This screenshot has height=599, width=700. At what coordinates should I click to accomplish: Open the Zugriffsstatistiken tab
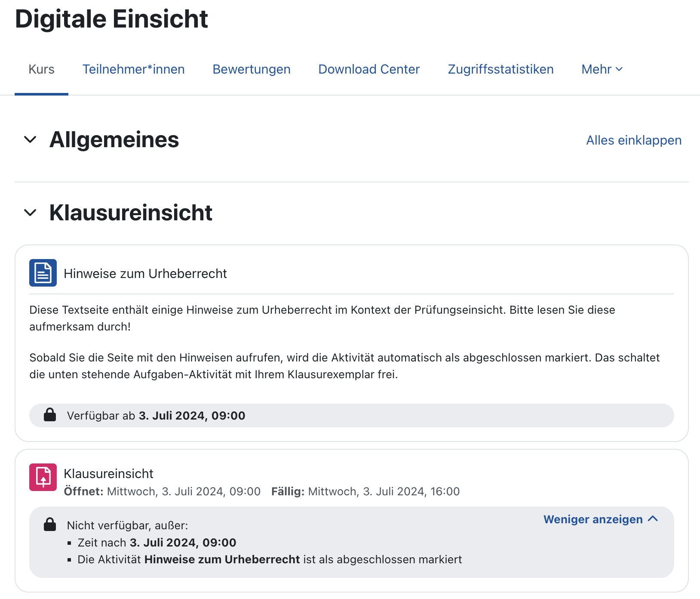tap(500, 69)
